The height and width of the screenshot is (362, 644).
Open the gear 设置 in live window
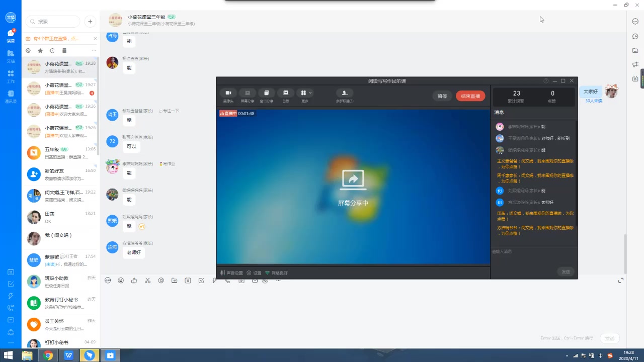(254, 273)
